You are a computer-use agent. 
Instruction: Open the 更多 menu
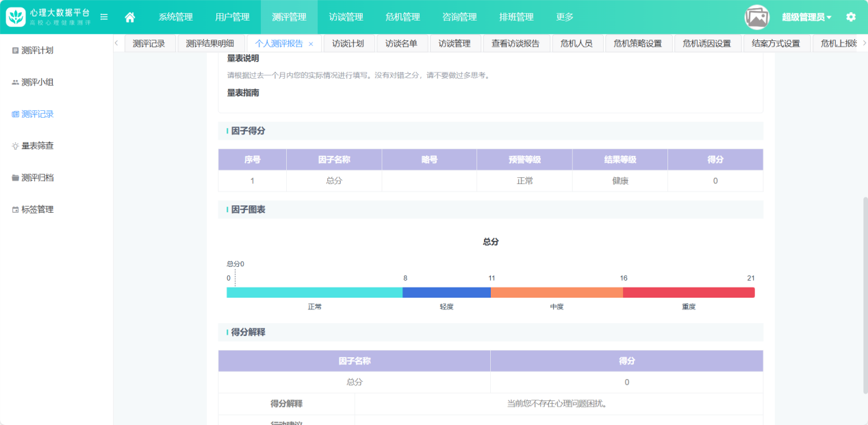565,17
